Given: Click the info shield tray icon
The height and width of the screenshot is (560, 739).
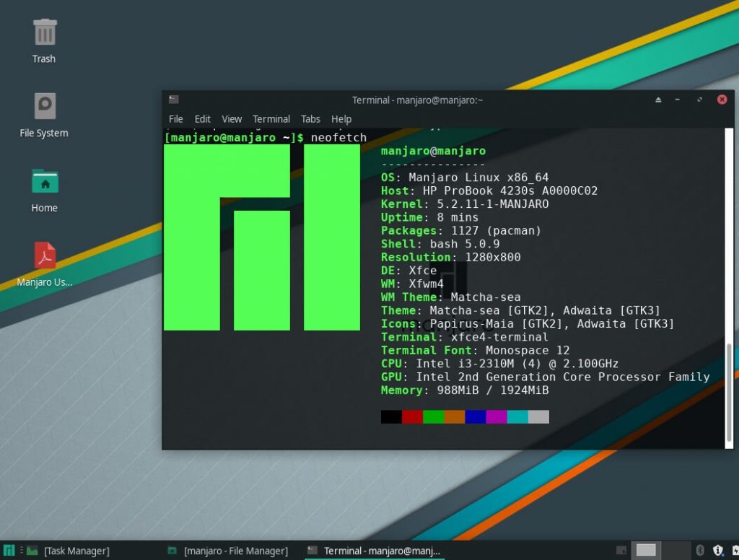Looking at the screenshot, I should tap(718, 550).
